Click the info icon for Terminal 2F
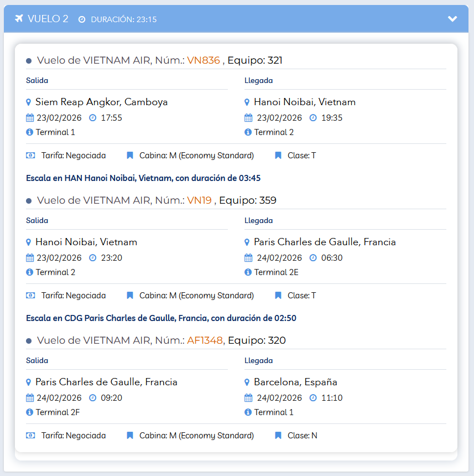474x476 pixels. click(29, 412)
